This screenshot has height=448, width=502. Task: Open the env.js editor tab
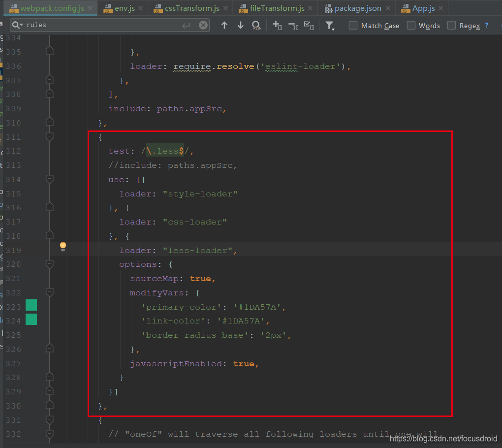click(124, 8)
